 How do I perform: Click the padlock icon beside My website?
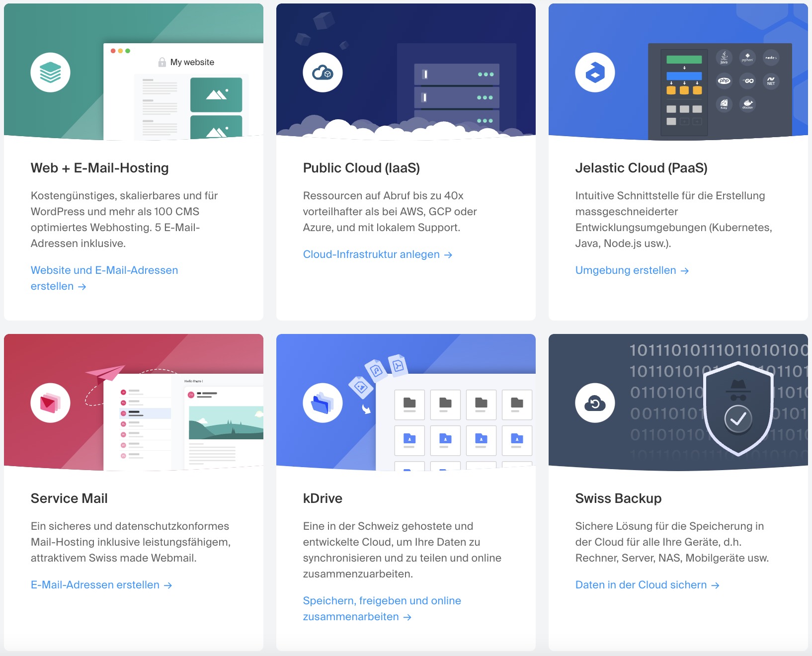[x=162, y=62]
